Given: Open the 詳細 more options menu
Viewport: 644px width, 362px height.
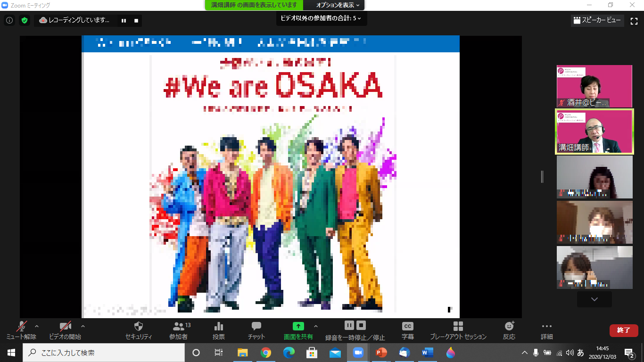Looking at the screenshot, I should coord(547,330).
